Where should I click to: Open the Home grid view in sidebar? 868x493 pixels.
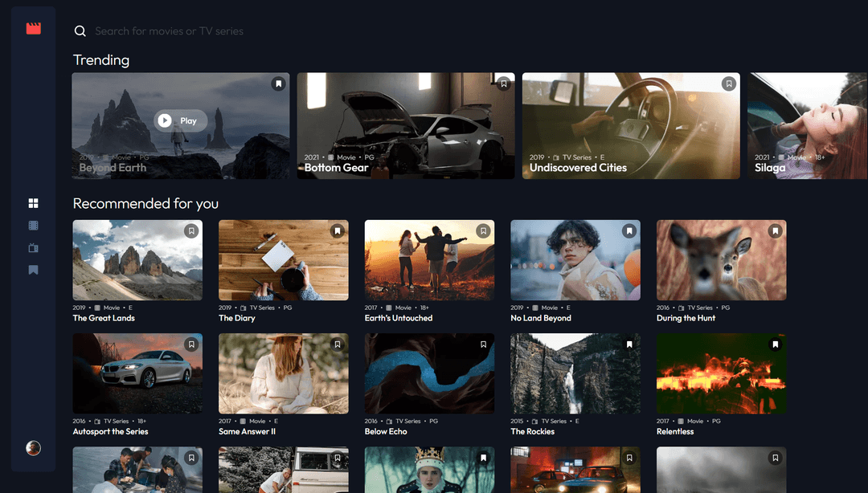point(33,203)
